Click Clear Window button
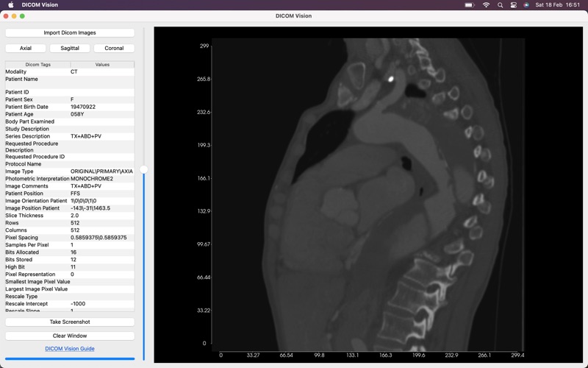This screenshot has width=588, height=368. [x=70, y=336]
